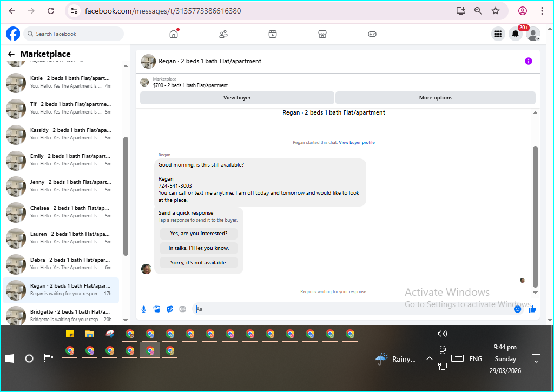Open the Reels video icon
Viewport: 554px width, 392px height.
(273, 34)
